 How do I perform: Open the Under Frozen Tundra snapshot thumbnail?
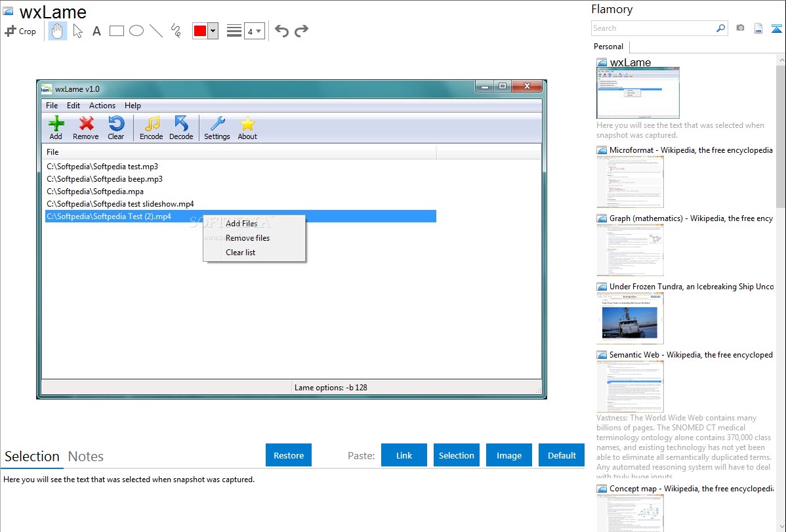click(630, 318)
